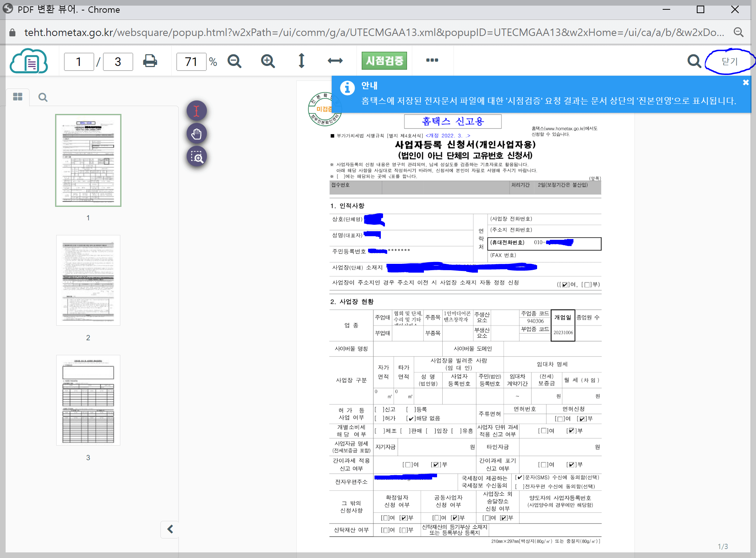
Task: Zoom out with the minus magnifier
Action: [x=235, y=61]
